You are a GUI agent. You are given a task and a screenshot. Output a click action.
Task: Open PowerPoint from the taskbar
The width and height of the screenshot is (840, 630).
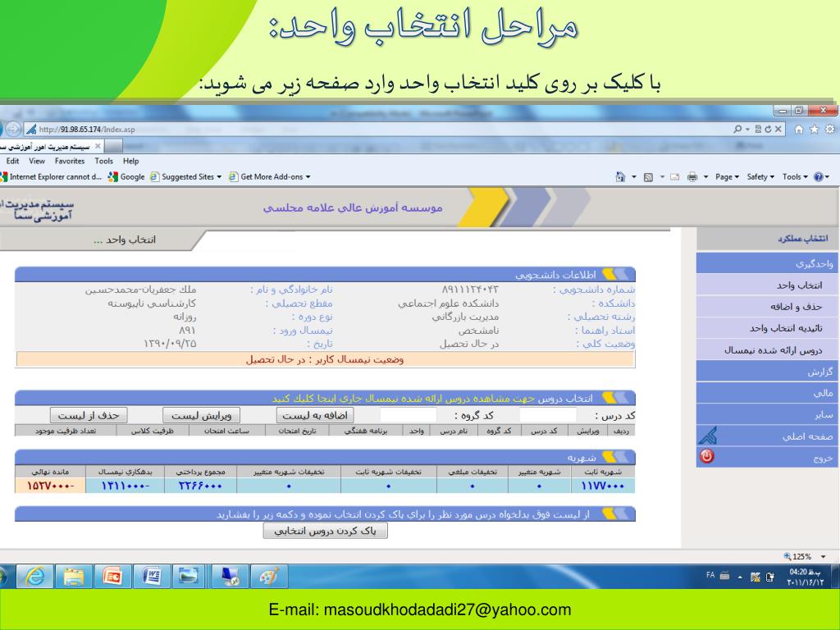112,577
